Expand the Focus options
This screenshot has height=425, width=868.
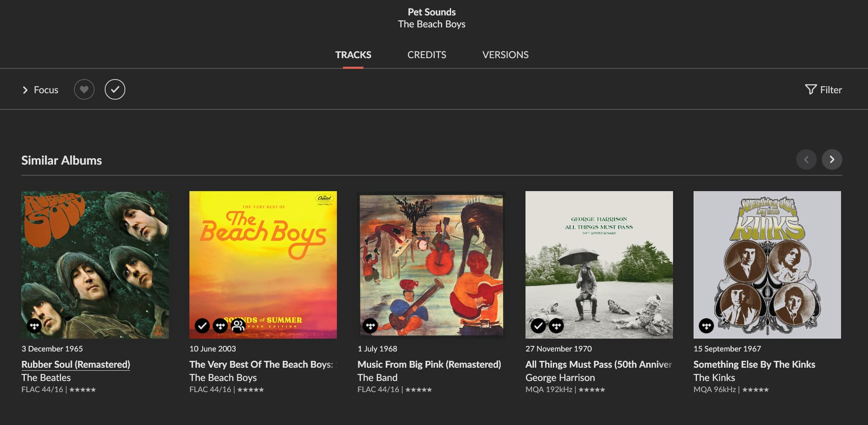(40, 90)
